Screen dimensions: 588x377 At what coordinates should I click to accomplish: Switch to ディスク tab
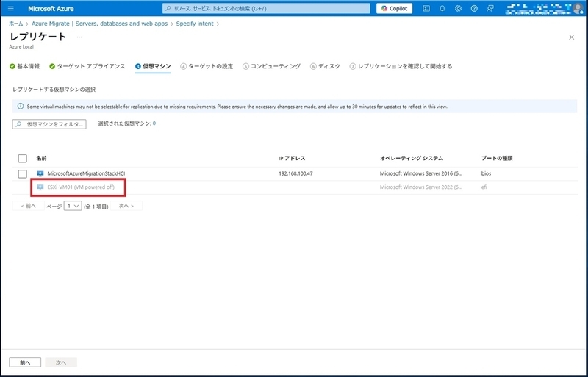pyautogui.click(x=325, y=66)
